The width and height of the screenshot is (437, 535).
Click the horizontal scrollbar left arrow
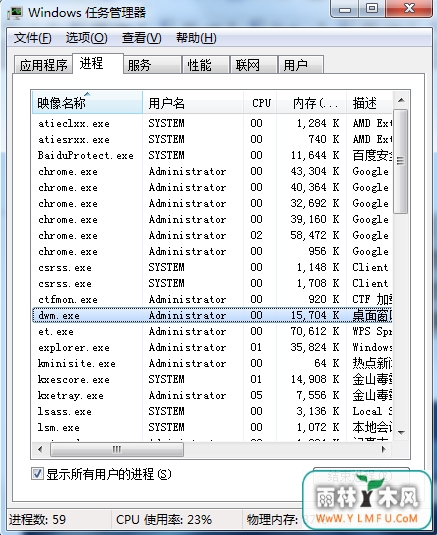point(40,449)
